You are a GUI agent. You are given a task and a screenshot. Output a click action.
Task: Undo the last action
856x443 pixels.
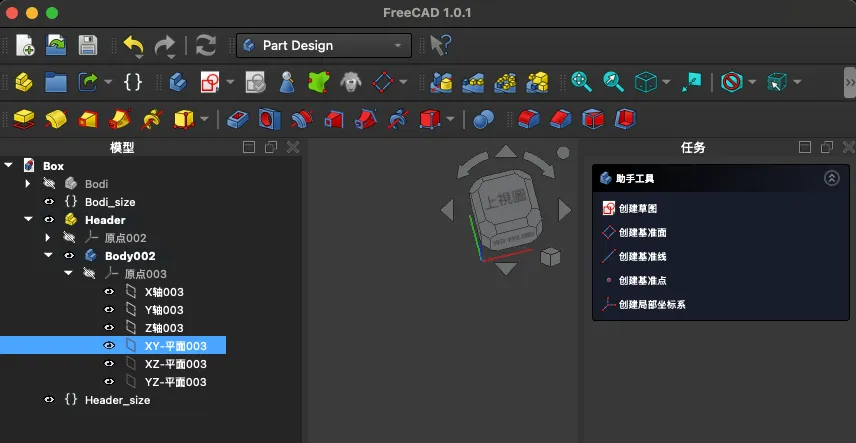tap(133, 45)
